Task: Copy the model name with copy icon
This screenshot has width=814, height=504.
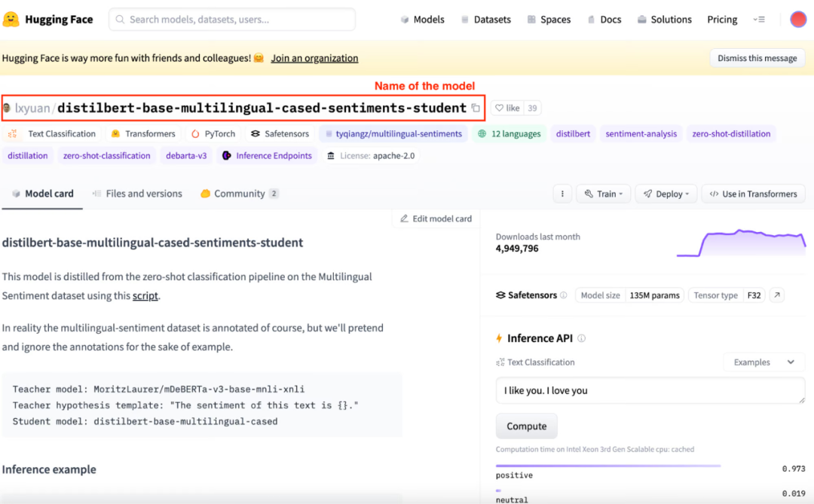Action: (x=476, y=108)
